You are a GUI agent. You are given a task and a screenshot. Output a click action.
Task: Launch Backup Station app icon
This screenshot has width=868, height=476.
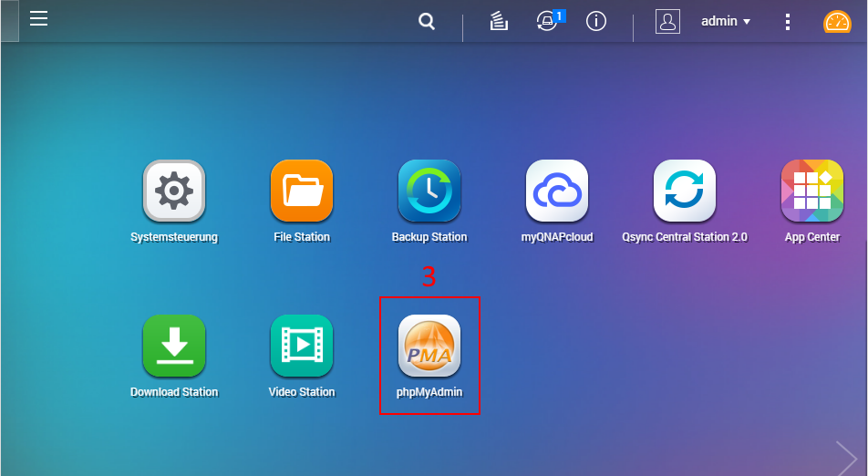point(429,191)
